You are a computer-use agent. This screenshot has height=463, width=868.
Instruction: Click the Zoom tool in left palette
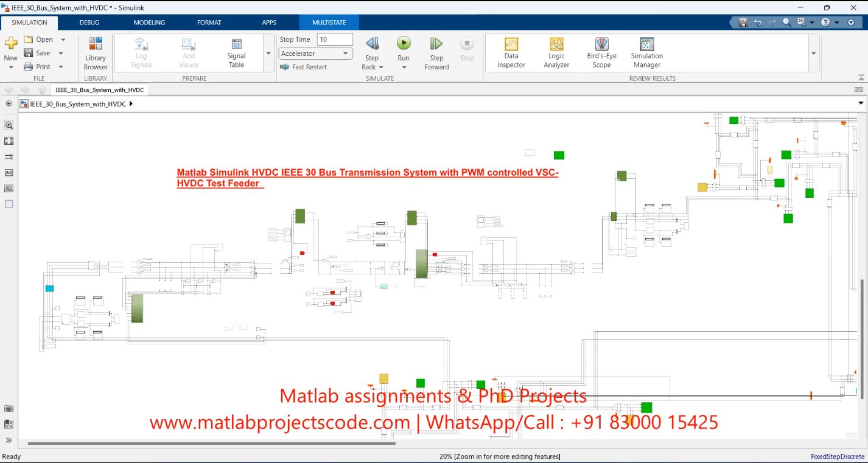tap(9, 125)
